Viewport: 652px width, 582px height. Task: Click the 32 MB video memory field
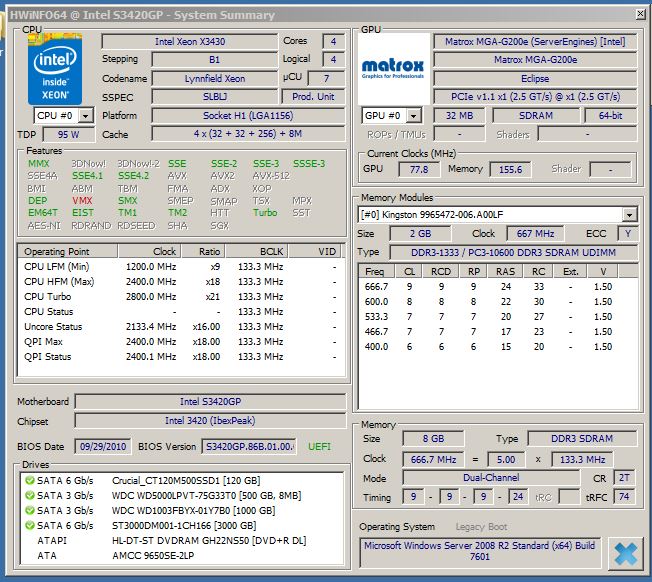pos(459,116)
